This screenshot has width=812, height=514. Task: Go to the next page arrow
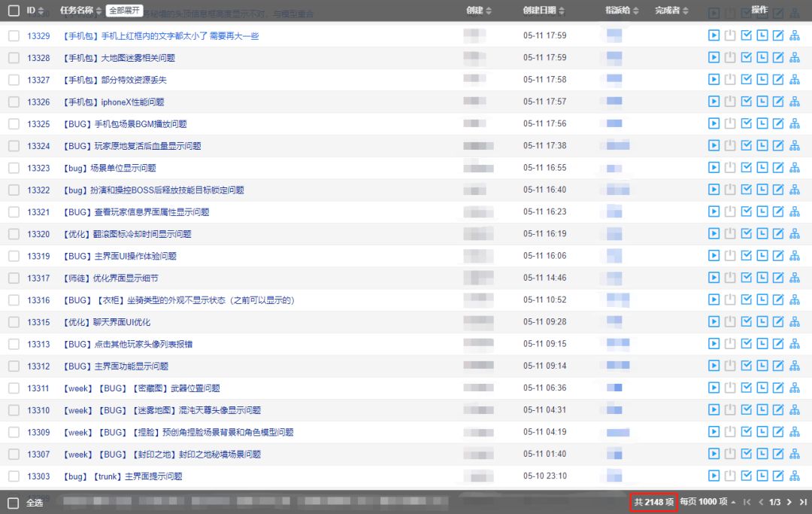click(x=789, y=502)
